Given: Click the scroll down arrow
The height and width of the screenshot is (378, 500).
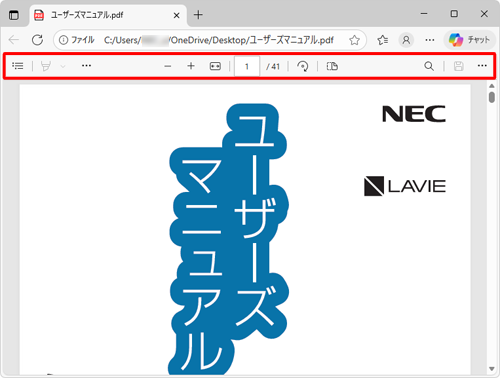Looking at the screenshot, I should click(x=492, y=369).
